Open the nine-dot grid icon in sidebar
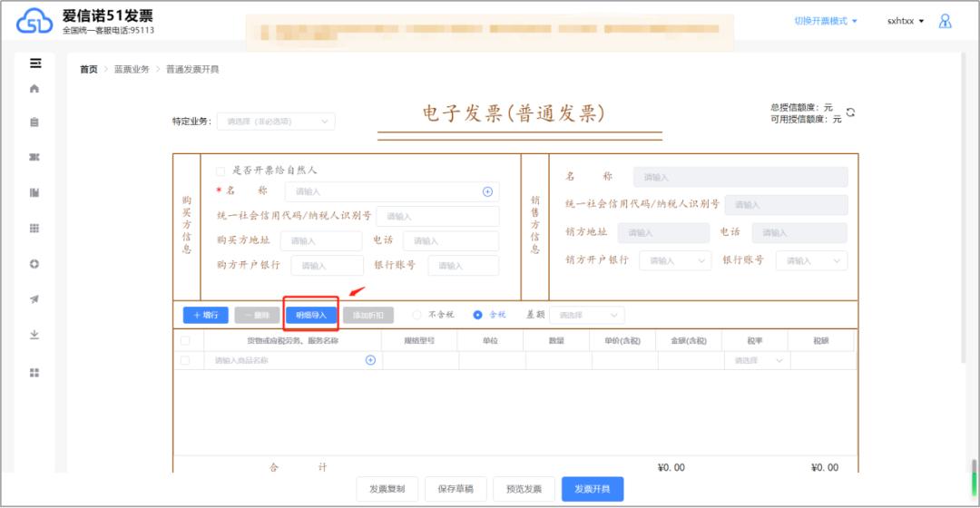The height and width of the screenshot is (508, 980). 34,228
